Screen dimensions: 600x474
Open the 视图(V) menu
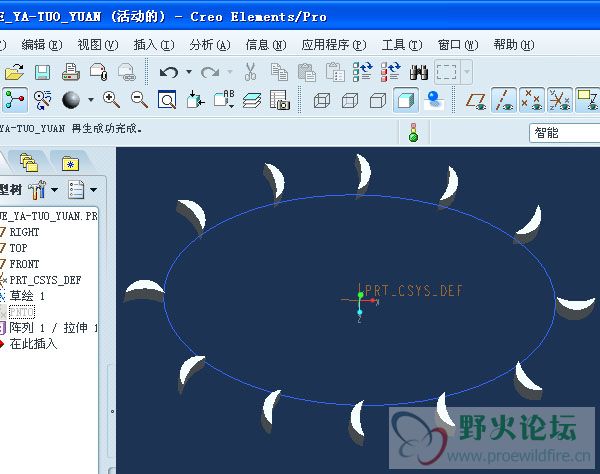(98, 45)
